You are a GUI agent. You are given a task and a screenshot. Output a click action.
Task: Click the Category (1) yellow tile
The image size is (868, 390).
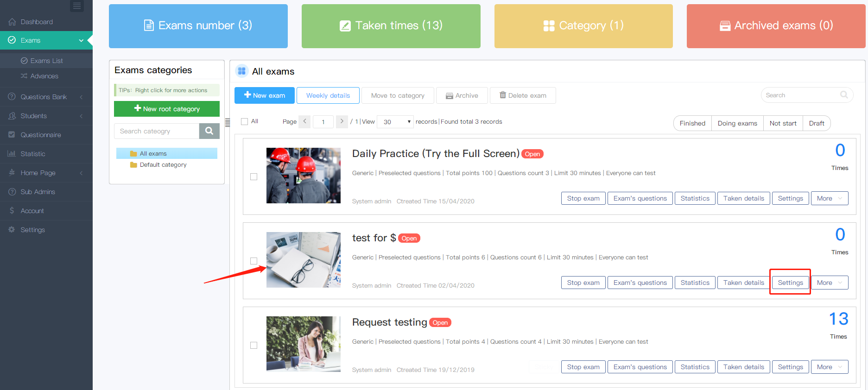pyautogui.click(x=583, y=26)
